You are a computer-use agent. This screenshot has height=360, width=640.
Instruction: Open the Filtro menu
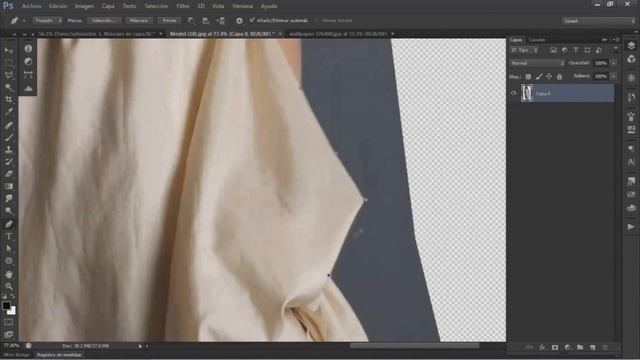coord(182,6)
